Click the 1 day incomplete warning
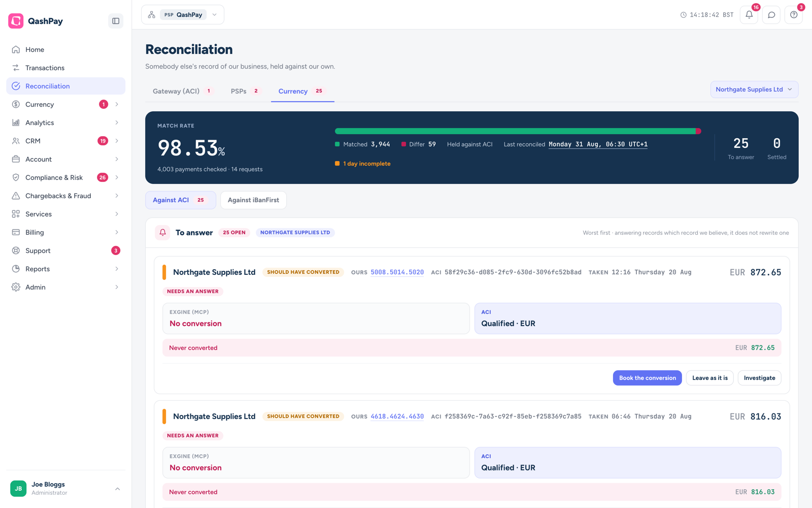The height and width of the screenshot is (508, 812). click(363, 164)
